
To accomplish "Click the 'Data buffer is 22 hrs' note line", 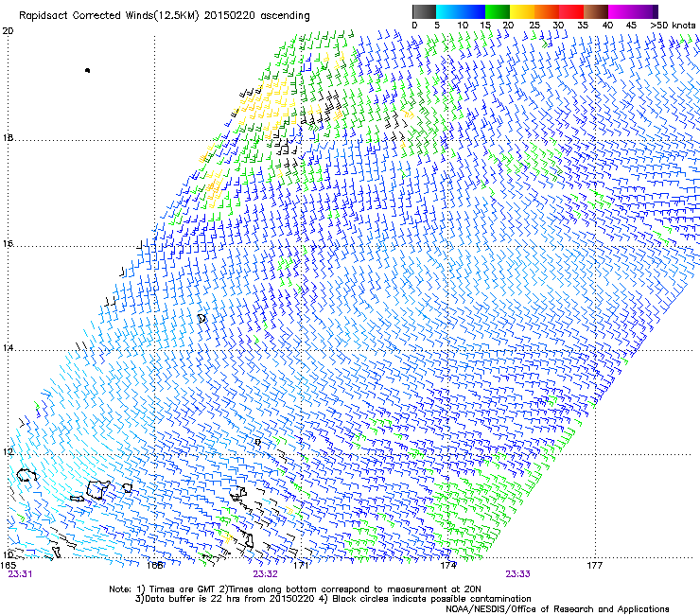I will click(x=333, y=599).
